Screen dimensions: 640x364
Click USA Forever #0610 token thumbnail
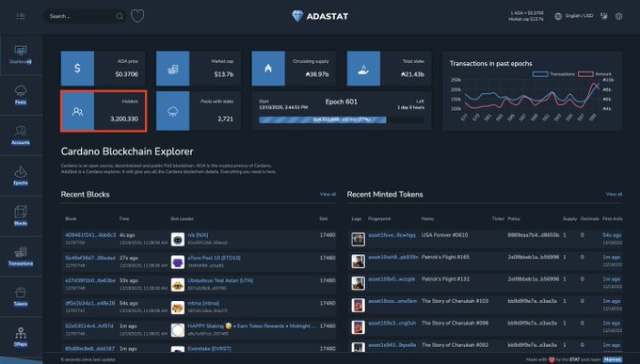(x=358, y=239)
